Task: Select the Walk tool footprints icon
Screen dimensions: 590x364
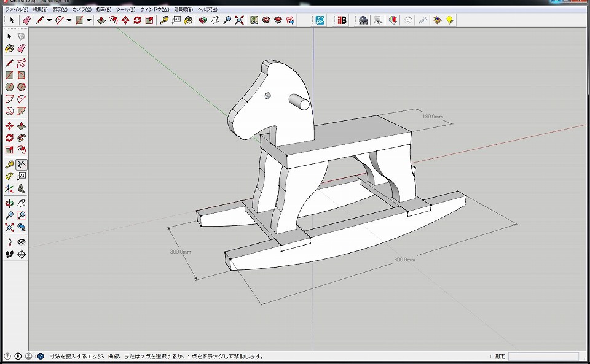Action: [x=10, y=254]
